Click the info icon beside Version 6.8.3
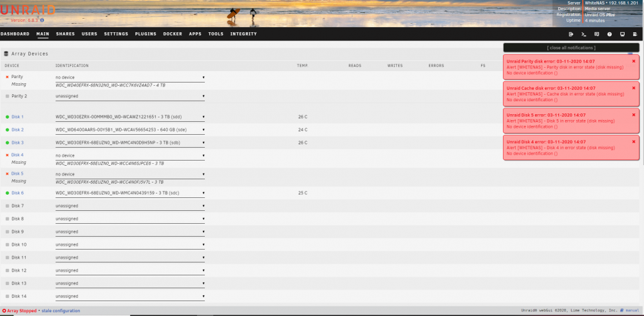Image resolution: width=644 pixels, height=316 pixels. point(42,20)
